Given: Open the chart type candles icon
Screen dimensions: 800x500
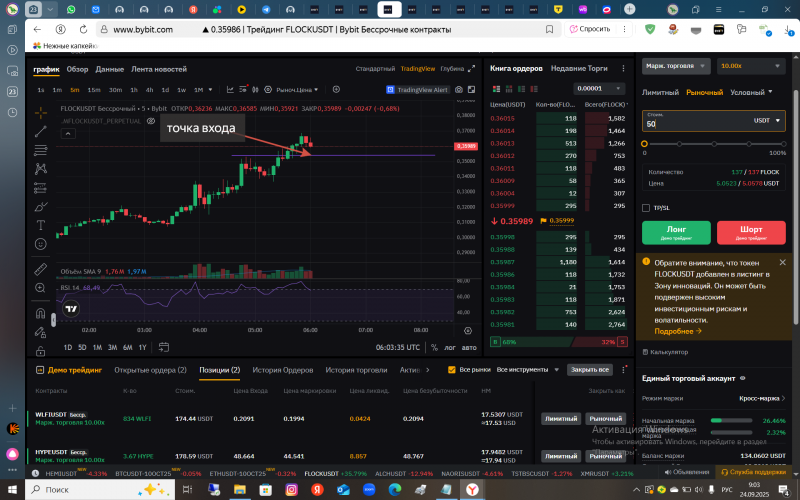Looking at the screenshot, I should pyautogui.click(x=255, y=89).
